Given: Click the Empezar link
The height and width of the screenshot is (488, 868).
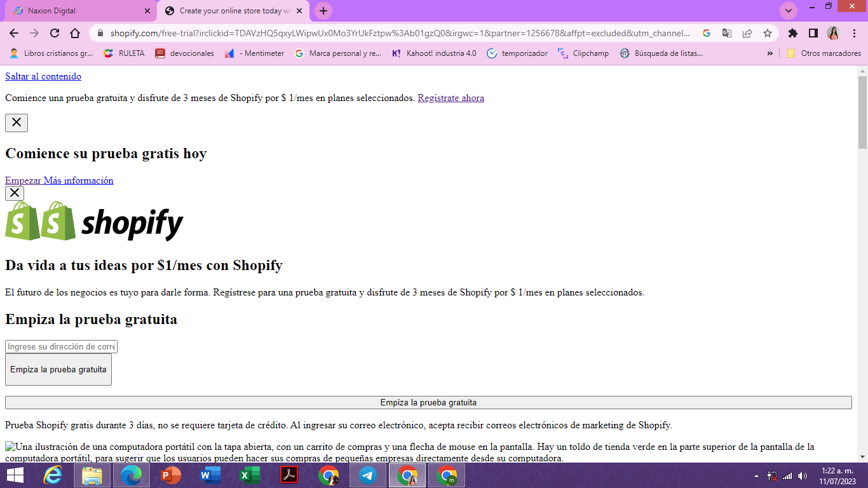Looking at the screenshot, I should point(23,180).
